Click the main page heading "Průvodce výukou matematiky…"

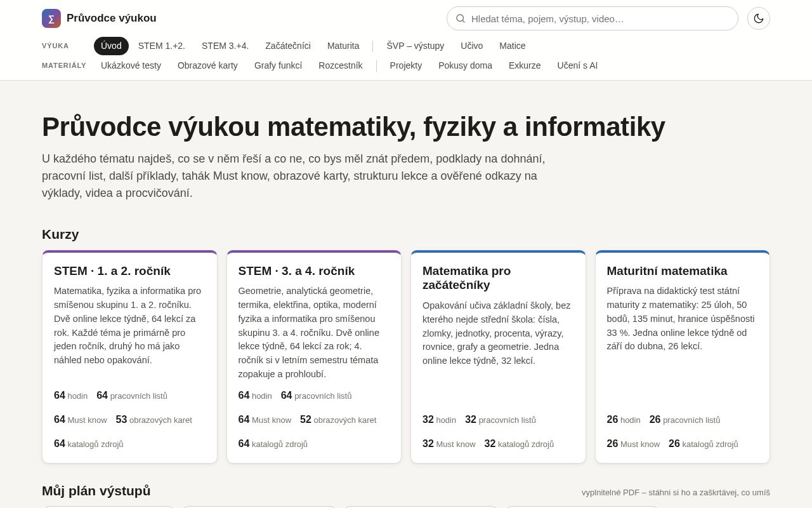click(x=353, y=126)
